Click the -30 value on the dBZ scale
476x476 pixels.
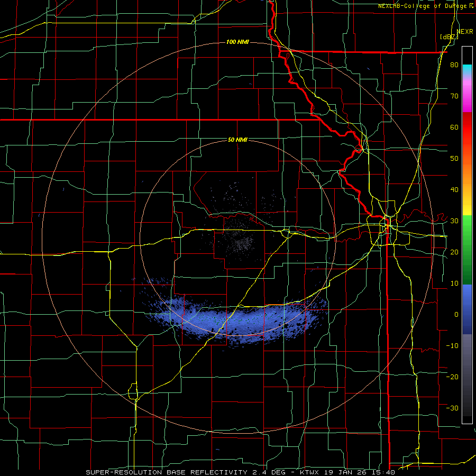click(x=452, y=408)
